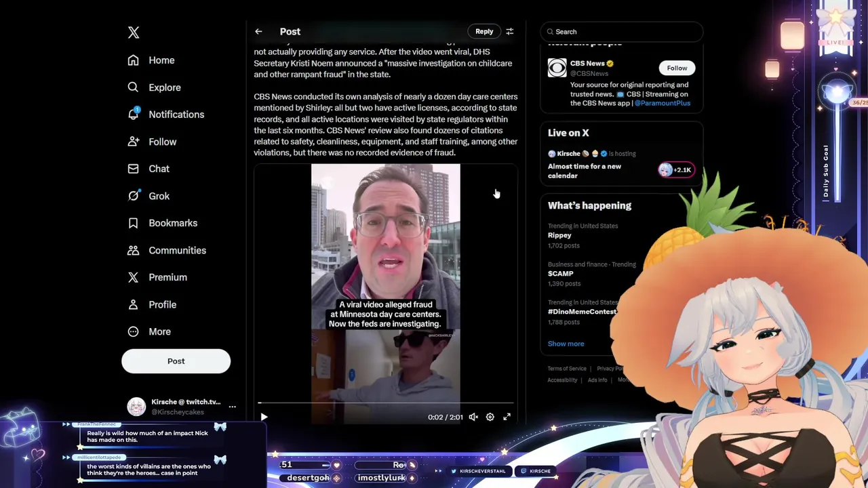Select the Bookmarks menu label

(x=173, y=223)
